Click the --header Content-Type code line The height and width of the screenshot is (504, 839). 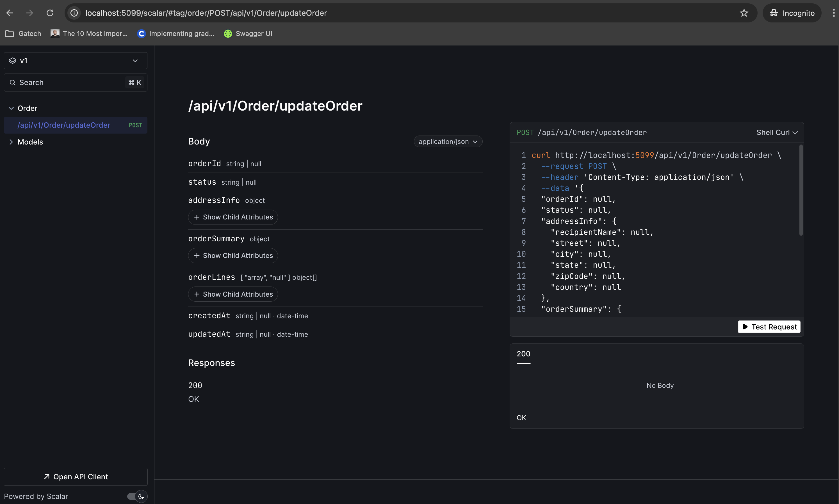[642, 177]
